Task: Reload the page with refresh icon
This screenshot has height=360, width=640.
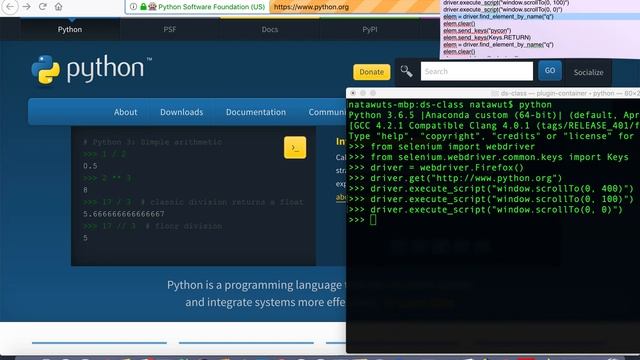Action: (42, 7)
